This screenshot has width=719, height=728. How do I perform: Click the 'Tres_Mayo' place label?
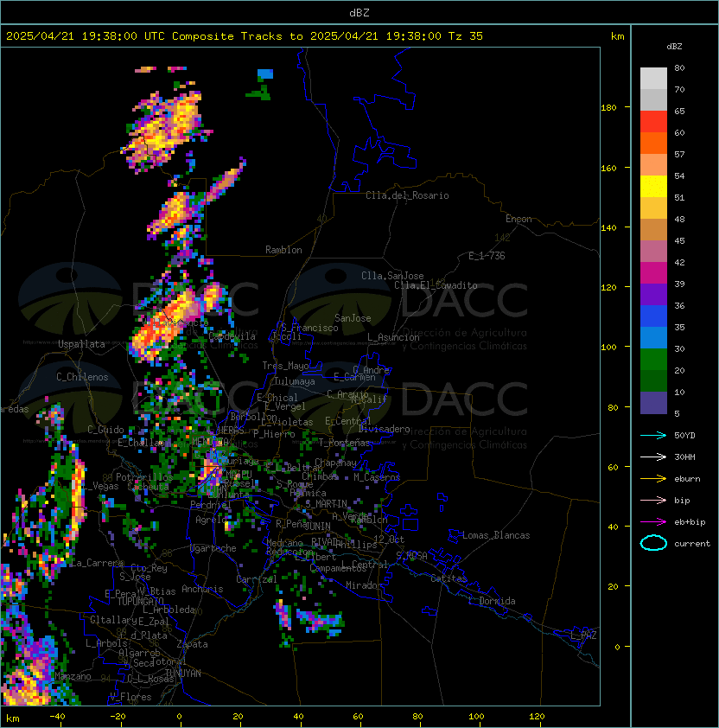(x=285, y=366)
